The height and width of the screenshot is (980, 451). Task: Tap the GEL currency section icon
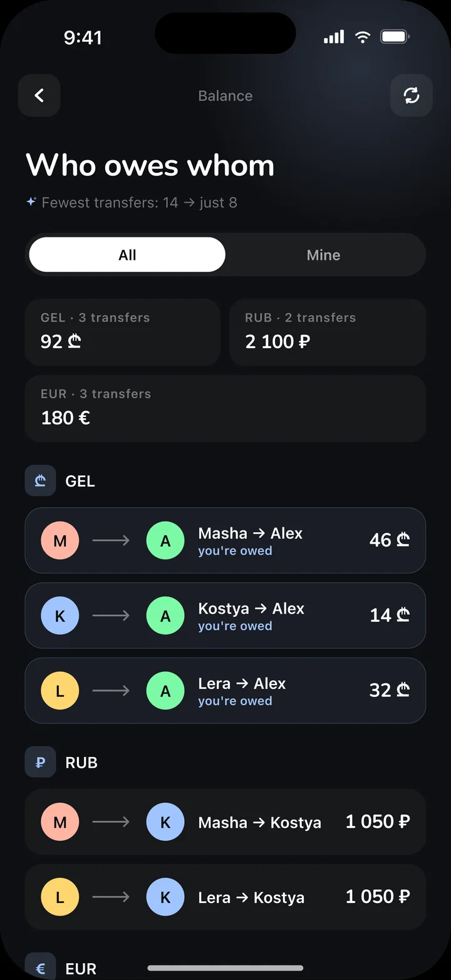pyautogui.click(x=41, y=481)
